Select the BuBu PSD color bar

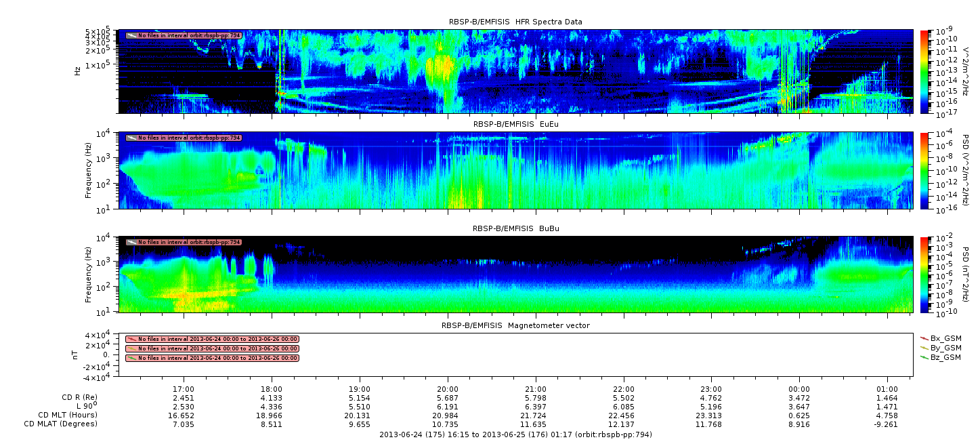(x=924, y=274)
